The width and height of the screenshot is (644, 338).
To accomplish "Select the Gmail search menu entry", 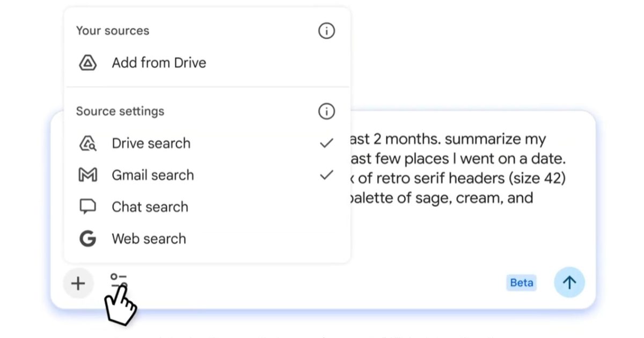I will point(152,175).
